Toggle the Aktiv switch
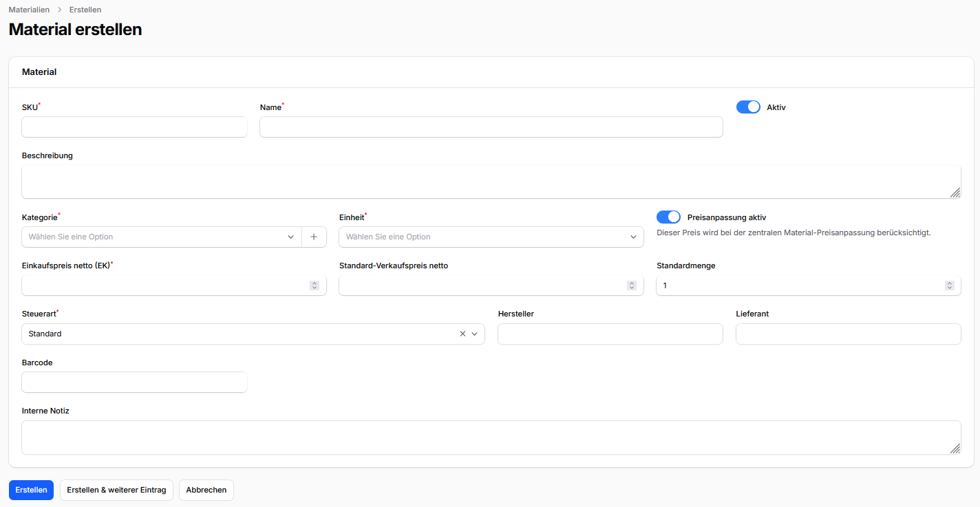980x507 pixels. coord(748,107)
